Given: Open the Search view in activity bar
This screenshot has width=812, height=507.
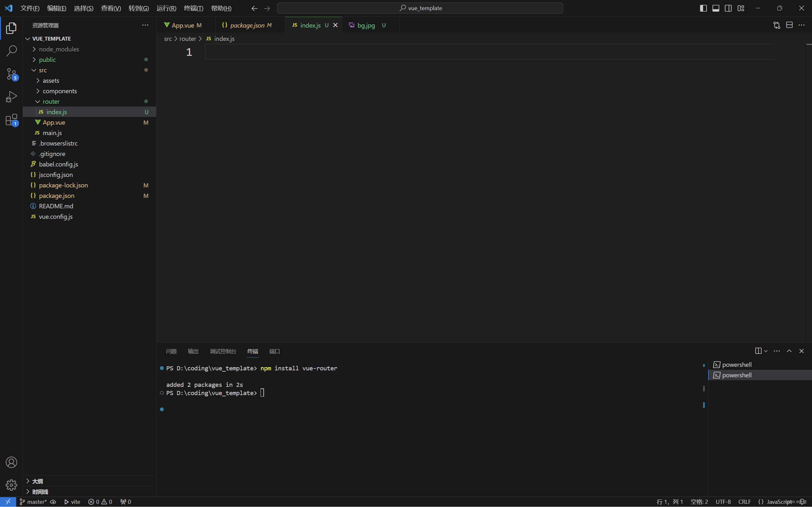Looking at the screenshot, I should (x=11, y=51).
